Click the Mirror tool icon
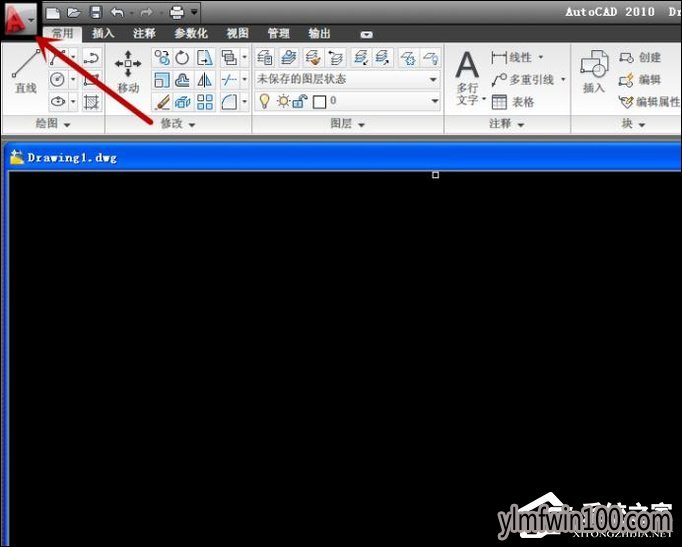The height and width of the screenshot is (547, 682). [204, 80]
